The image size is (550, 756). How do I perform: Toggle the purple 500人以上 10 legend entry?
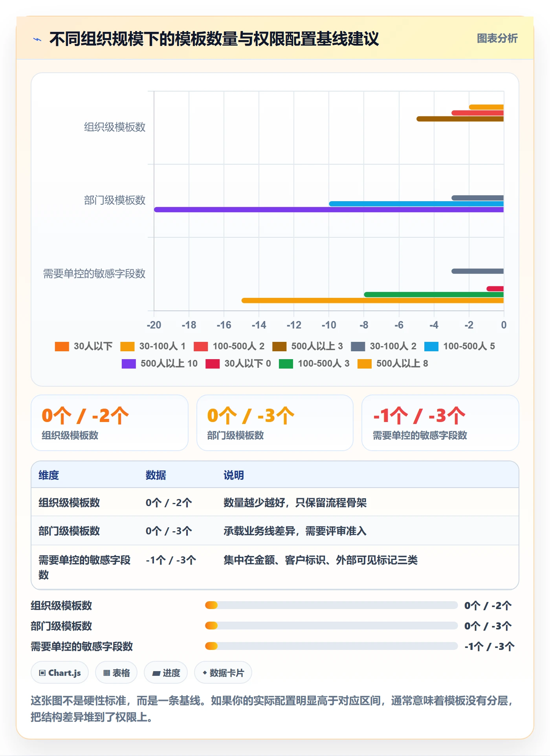(159, 363)
